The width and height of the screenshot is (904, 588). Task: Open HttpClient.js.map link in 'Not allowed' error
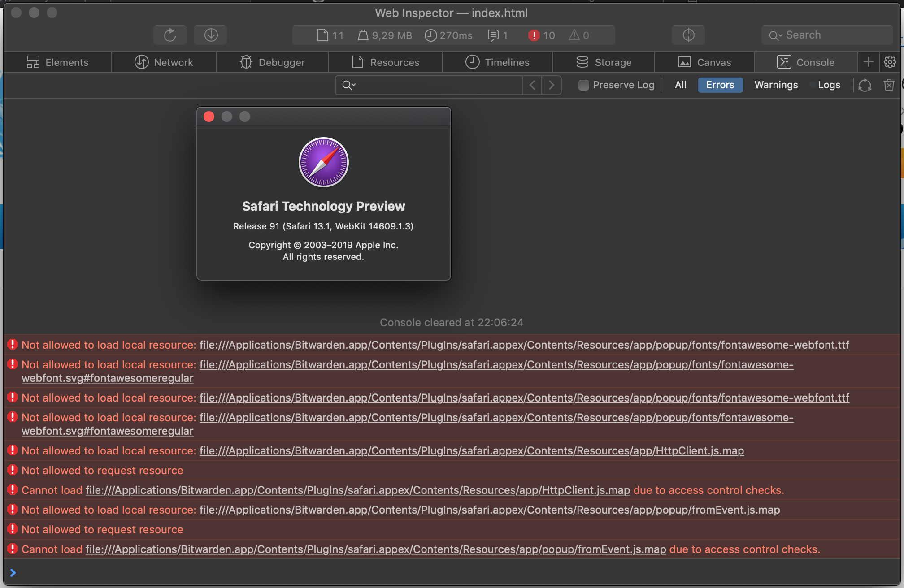click(x=471, y=451)
